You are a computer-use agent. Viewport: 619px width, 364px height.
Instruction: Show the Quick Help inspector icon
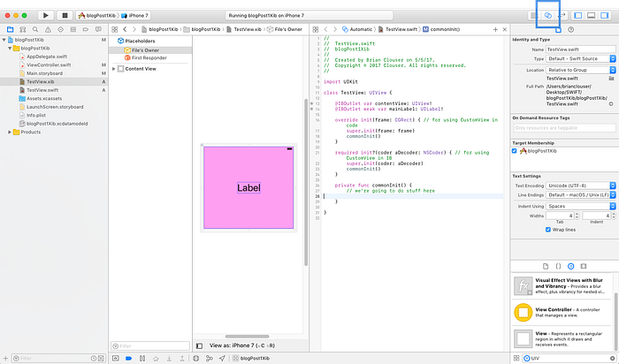(571, 29)
